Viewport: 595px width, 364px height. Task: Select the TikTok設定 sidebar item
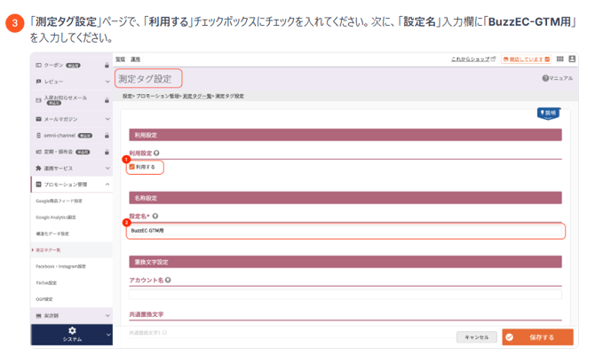point(49,281)
